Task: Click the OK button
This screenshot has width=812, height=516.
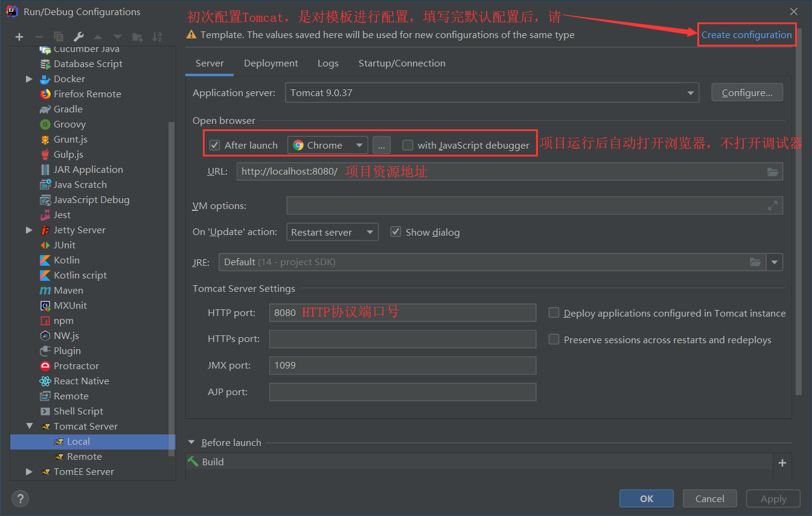Action: click(x=647, y=498)
